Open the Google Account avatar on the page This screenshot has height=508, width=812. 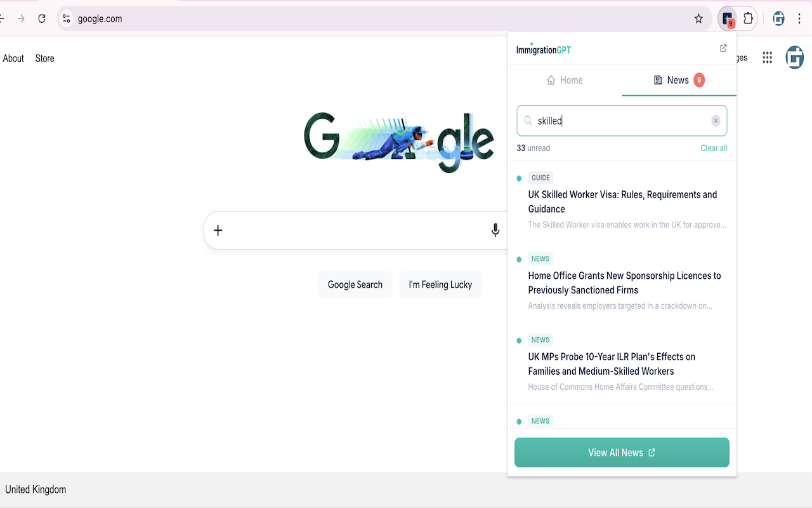point(794,57)
